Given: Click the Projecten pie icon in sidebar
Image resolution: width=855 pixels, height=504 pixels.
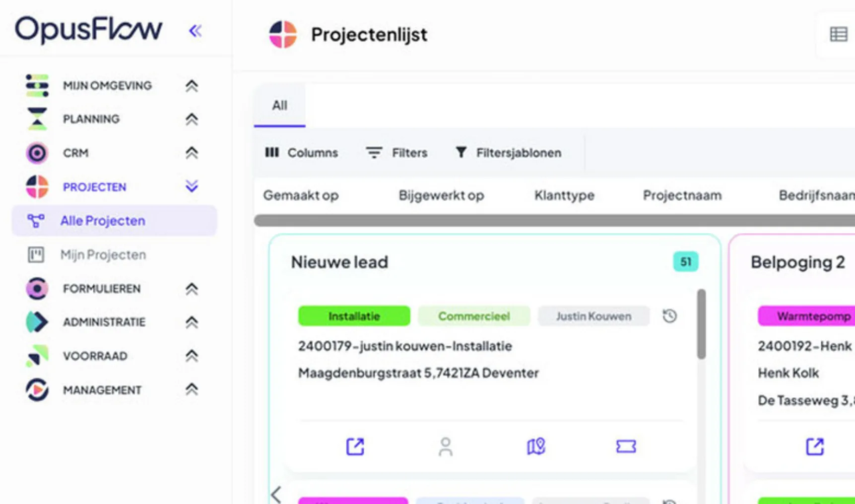Looking at the screenshot, I should coord(37,187).
